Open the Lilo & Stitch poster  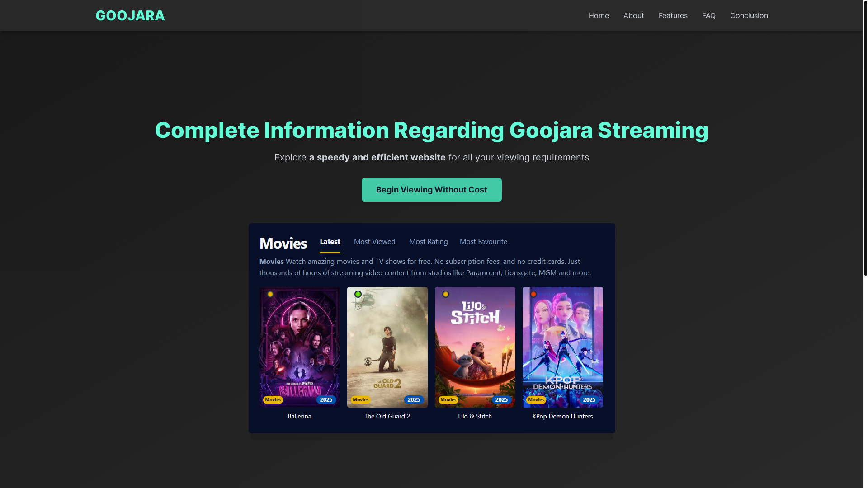[x=475, y=347]
